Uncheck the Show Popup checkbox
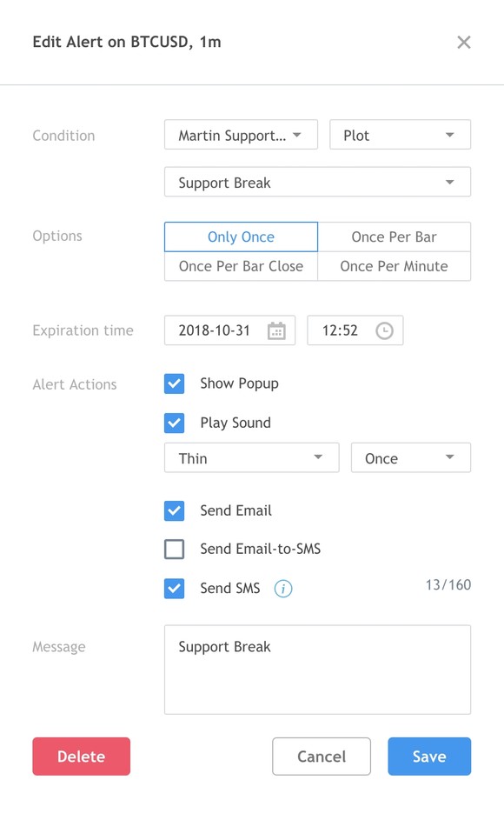This screenshot has width=504, height=820. [x=174, y=383]
